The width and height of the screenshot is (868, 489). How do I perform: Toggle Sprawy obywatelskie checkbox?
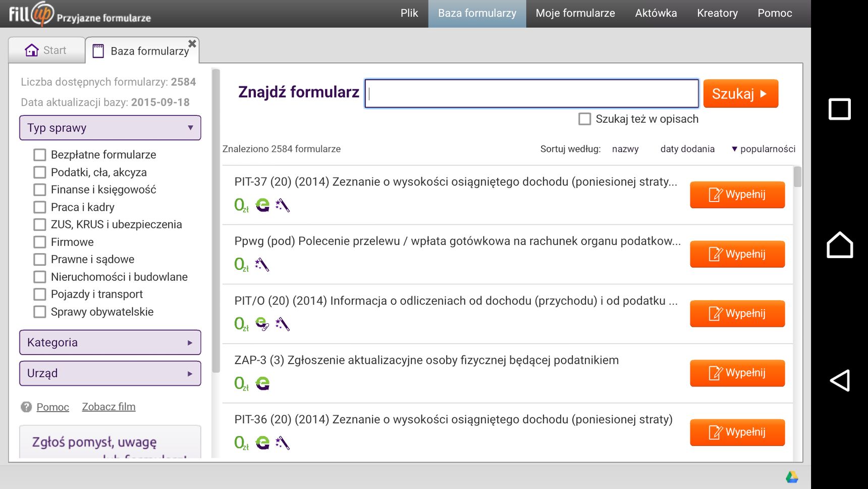[39, 312]
